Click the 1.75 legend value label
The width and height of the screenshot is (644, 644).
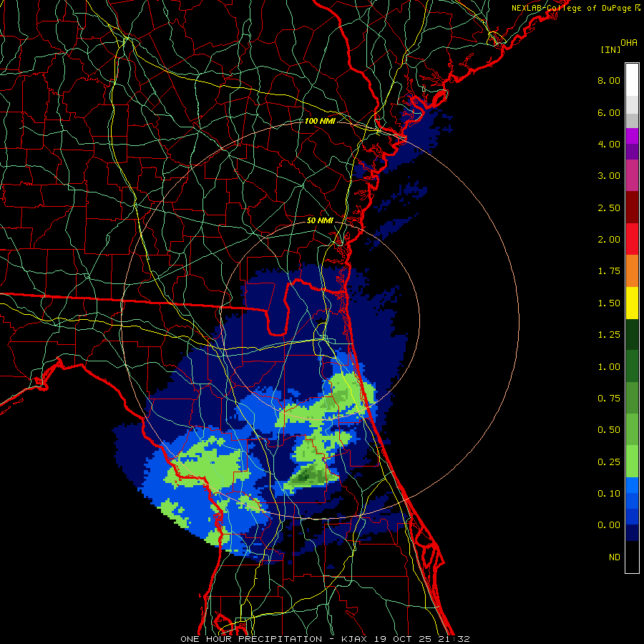[609, 271]
